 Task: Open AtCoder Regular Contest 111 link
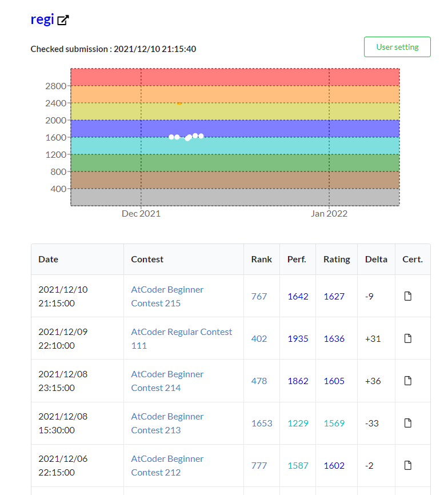pos(181,338)
